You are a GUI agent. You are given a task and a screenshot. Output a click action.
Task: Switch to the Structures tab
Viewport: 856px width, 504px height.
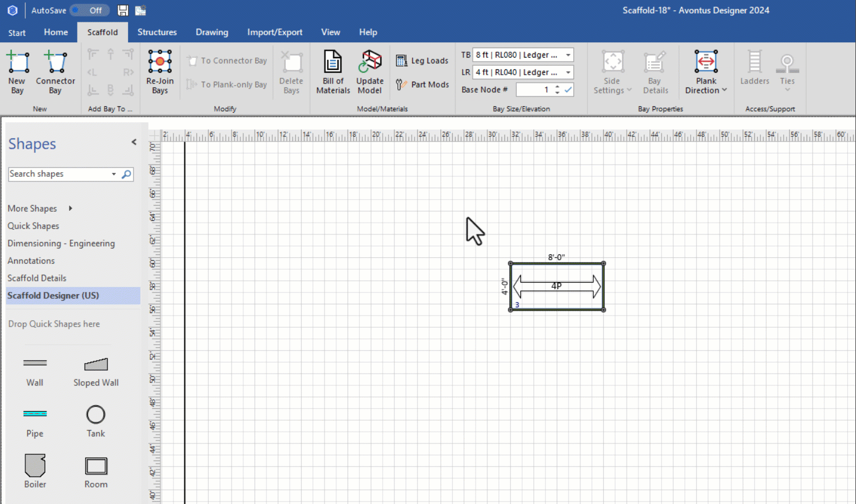tap(157, 32)
